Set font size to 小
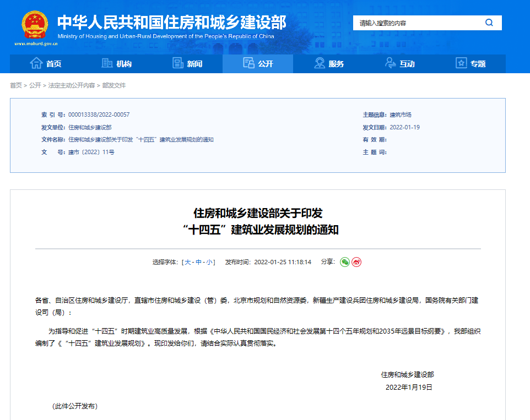The width and height of the screenshot is (530, 420). click(209, 262)
